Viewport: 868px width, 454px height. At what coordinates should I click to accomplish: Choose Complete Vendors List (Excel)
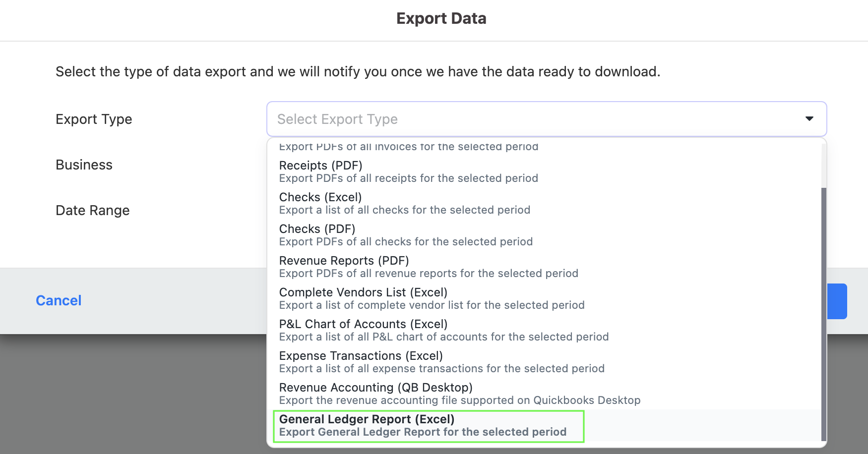pyautogui.click(x=431, y=298)
